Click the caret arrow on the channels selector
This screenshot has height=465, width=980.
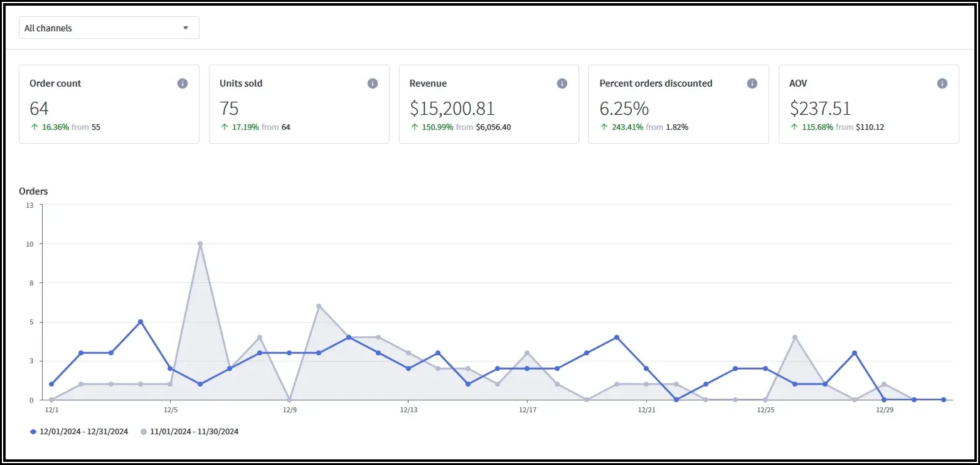pyautogui.click(x=185, y=28)
